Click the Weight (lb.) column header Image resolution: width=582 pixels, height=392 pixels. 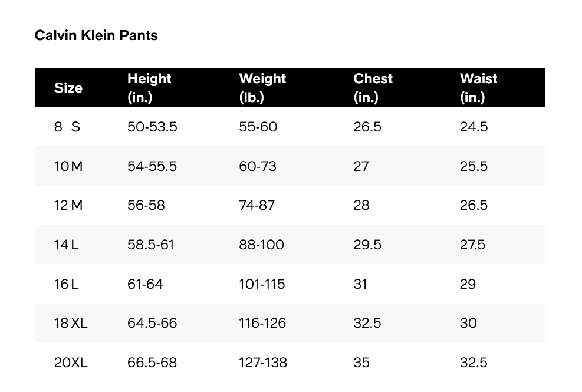pos(262,88)
